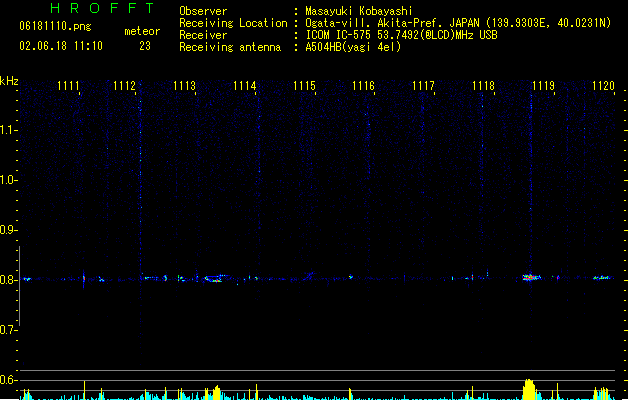
Task: Click time marker 1118
Action: coord(483,86)
